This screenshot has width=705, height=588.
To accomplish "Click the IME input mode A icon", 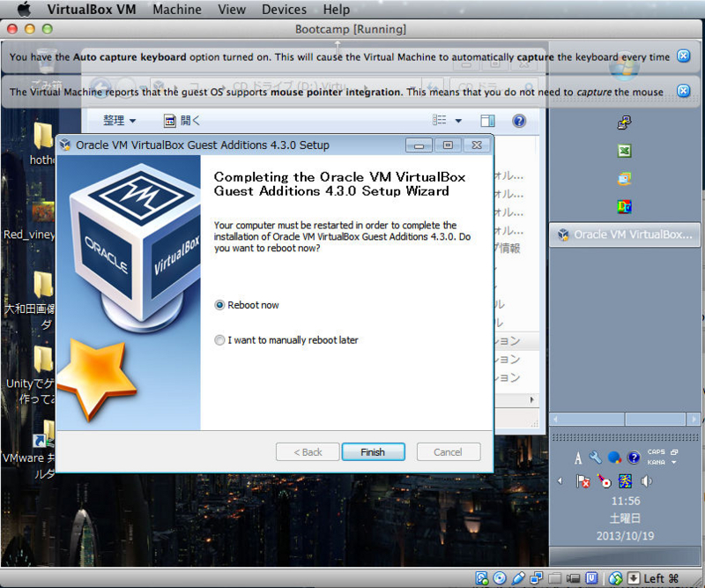I will tap(578, 458).
